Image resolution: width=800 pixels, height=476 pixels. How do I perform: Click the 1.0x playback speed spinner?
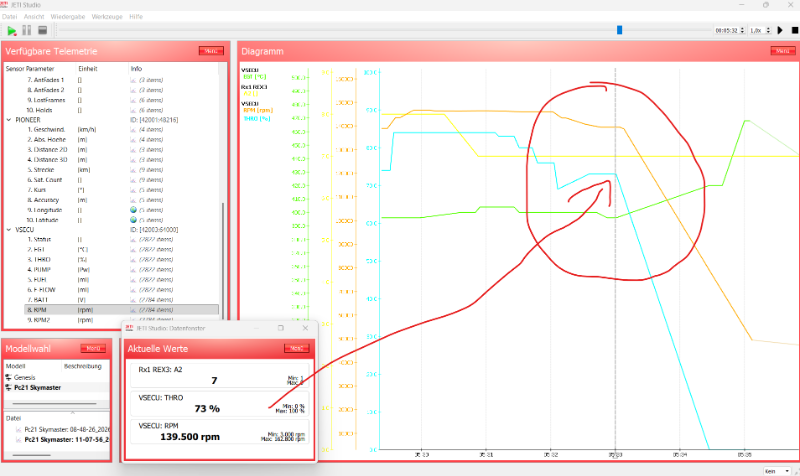point(760,31)
